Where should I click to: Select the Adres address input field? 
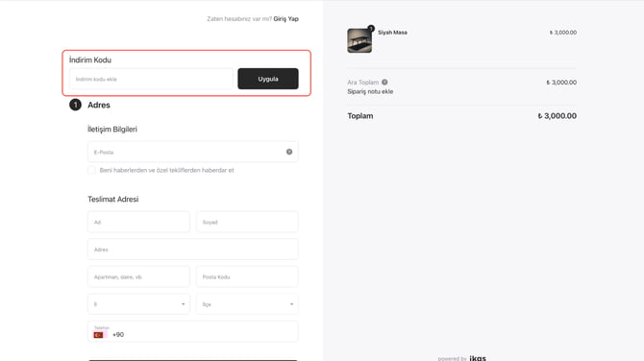193,250
